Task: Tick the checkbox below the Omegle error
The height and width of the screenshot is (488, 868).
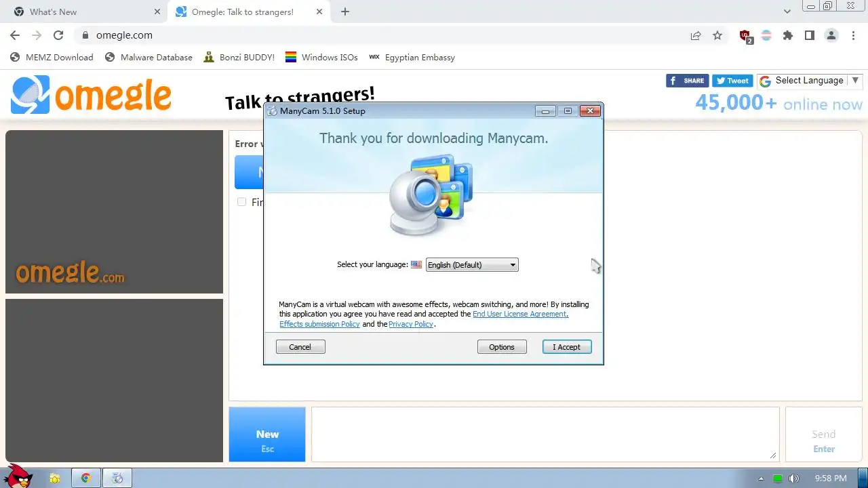Action: pyautogui.click(x=241, y=201)
